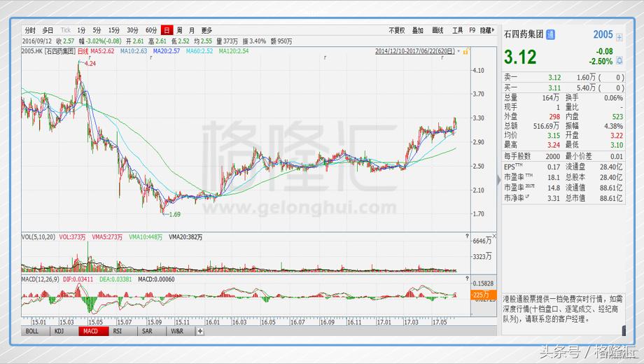
Task: Click the 2005 stock code in header
Action: pos(603,34)
